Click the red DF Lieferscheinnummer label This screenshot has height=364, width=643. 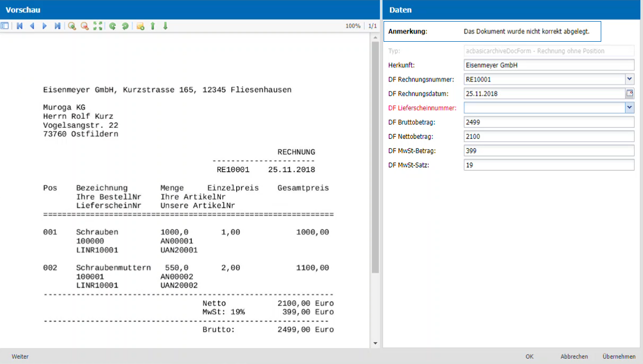click(x=422, y=108)
